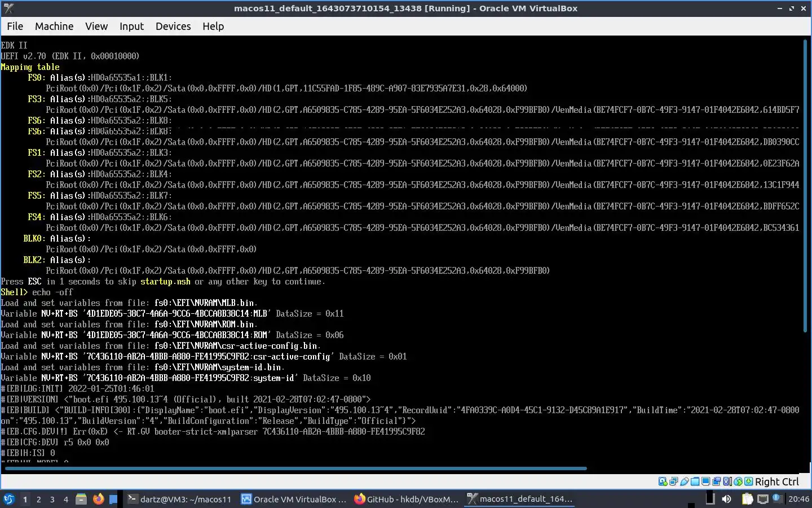The height and width of the screenshot is (508, 812).
Task: Select the macos11_default taskbar entry
Action: pos(520,499)
